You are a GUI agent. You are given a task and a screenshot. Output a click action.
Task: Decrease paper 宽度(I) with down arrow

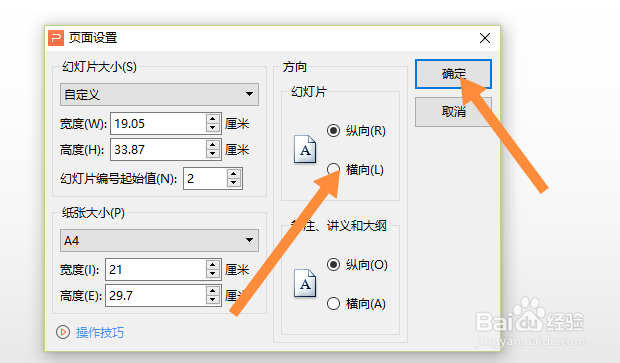pos(213,274)
